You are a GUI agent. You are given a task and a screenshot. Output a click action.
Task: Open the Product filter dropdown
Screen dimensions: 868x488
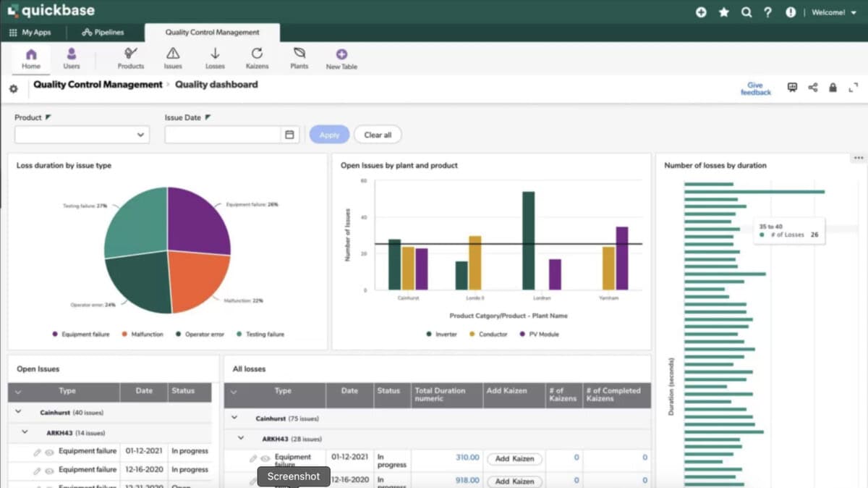point(82,135)
